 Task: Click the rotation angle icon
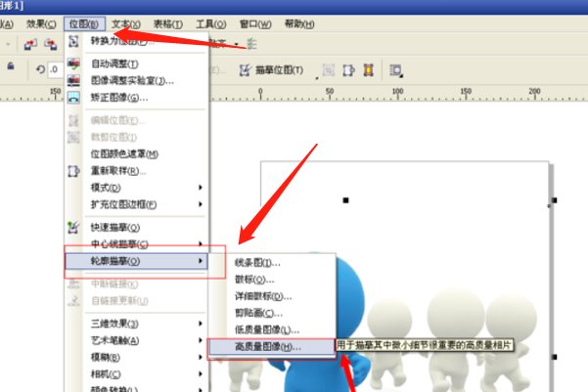point(40,69)
